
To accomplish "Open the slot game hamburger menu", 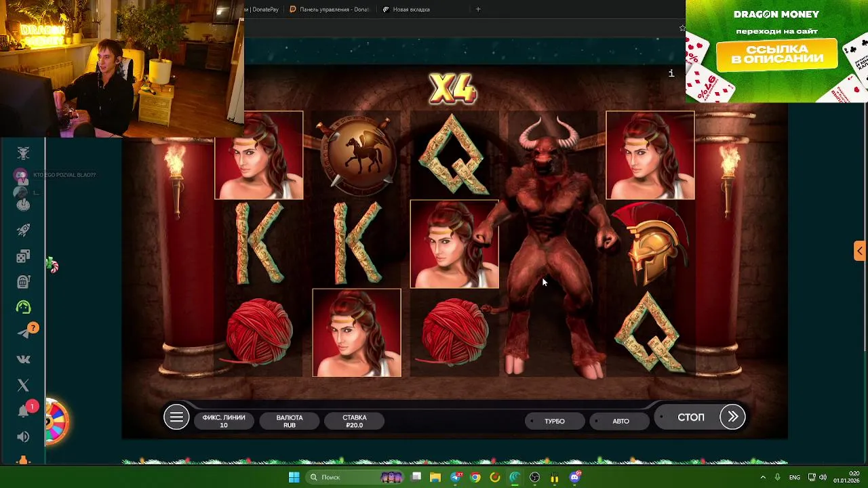I will (x=176, y=418).
